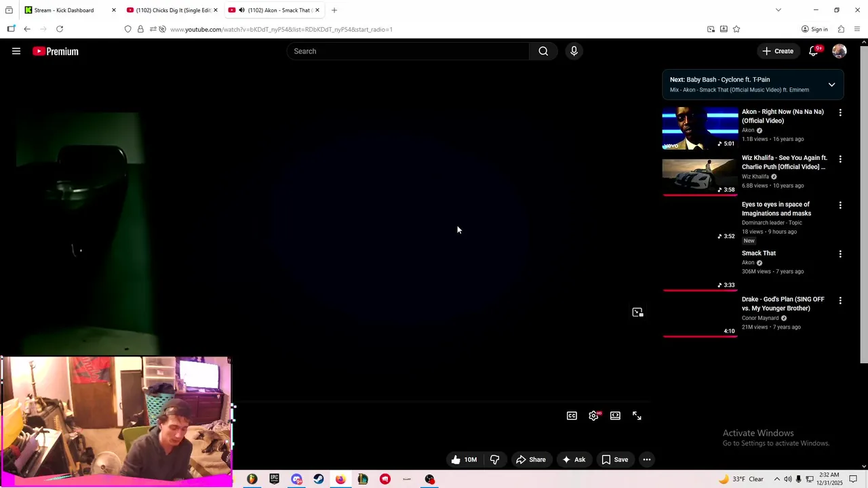Show hidden system tray icons
The width and height of the screenshot is (868, 488).
777,479
